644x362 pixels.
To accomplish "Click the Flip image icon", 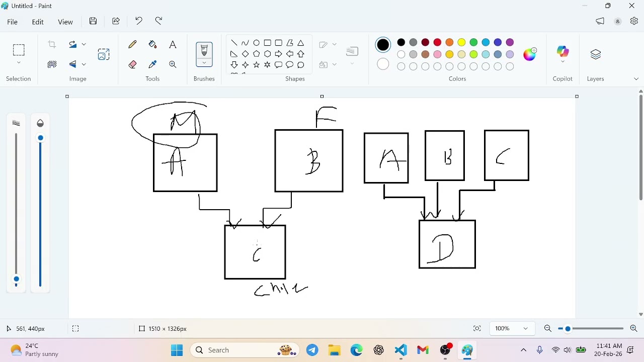I will 73,64.
